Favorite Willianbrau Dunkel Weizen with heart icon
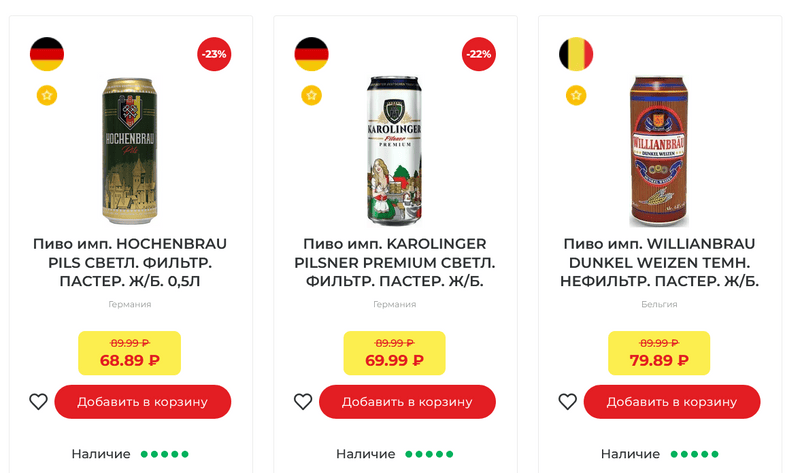Viewport: 800px width, 473px height. tap(567, 402)
